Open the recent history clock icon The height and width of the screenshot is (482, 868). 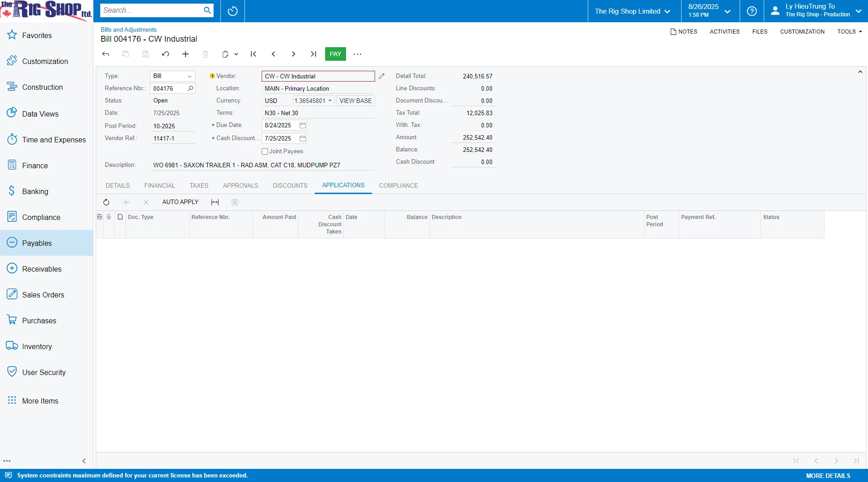coord(233,11)
